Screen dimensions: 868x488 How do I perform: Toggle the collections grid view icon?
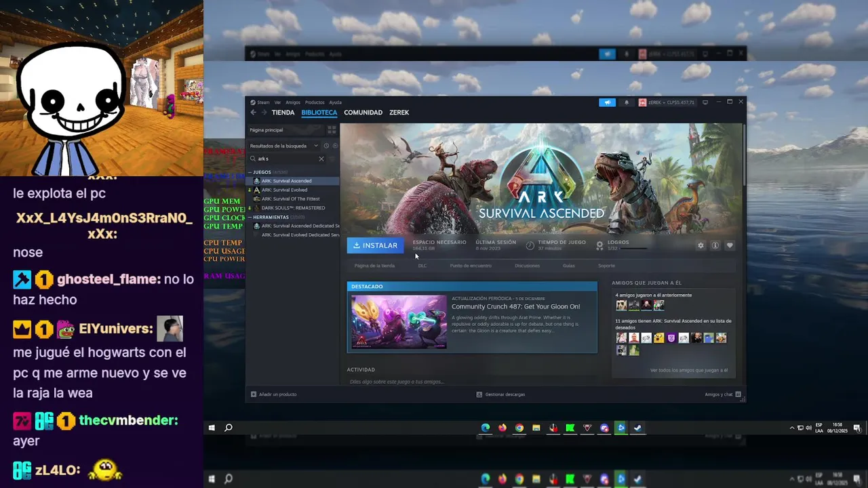click(x=332, y=129)
